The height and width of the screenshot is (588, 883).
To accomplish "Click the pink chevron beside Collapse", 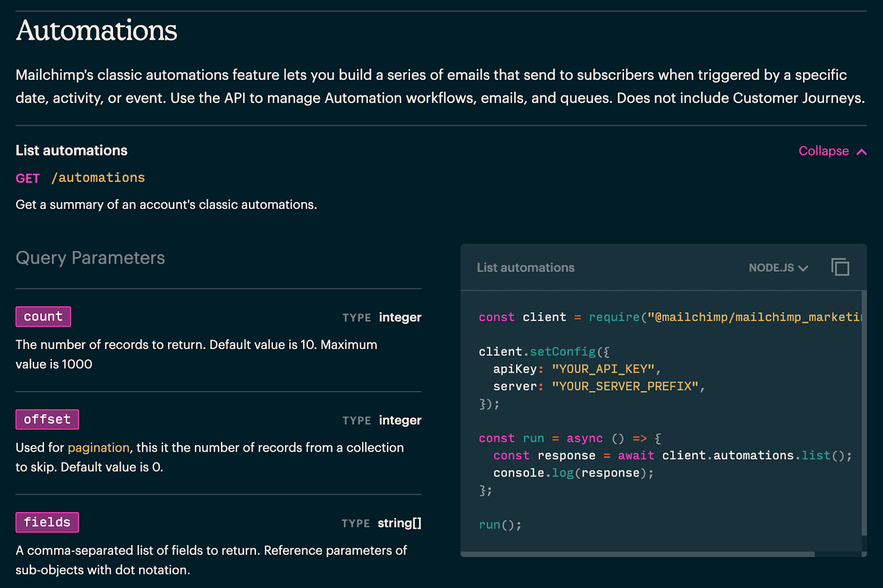I will point(861,152).
